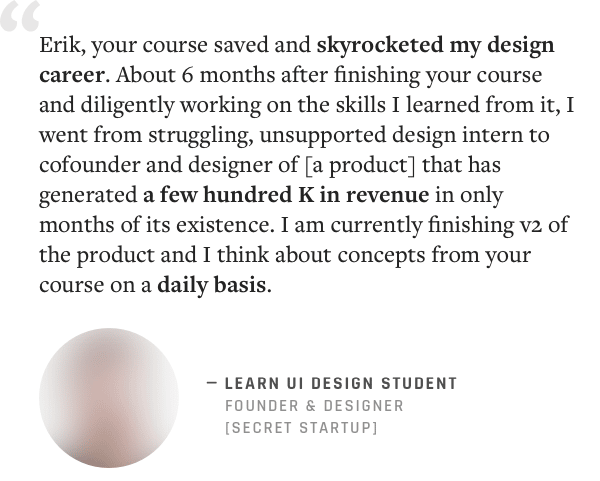Click 'and diligently working on the skills'

tap(212, 105)
